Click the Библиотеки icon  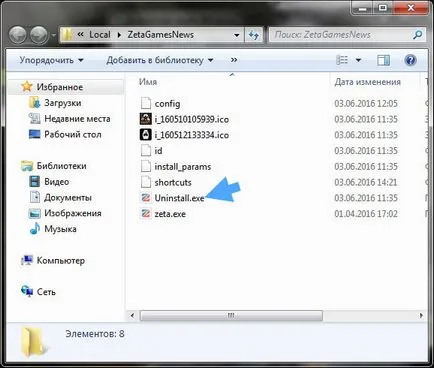pyautogui.click(x=27, y=166)
